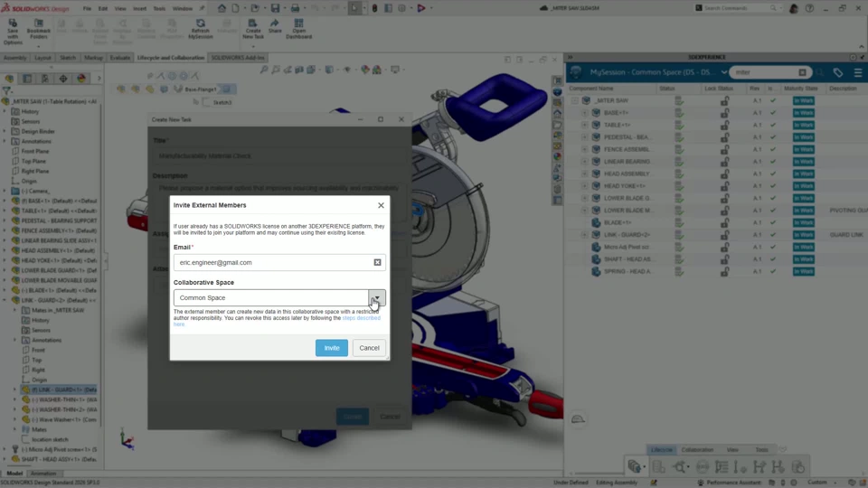The height and width of the screenshot is (488, 868).
Task: Open the Tools menu
Action: [x=159, y=8]
